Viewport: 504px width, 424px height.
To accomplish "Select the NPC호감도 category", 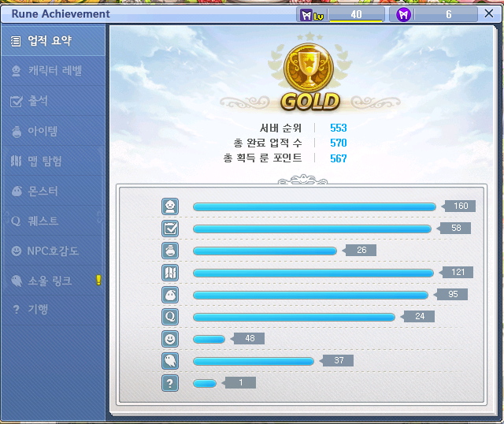I will point(53,251).
